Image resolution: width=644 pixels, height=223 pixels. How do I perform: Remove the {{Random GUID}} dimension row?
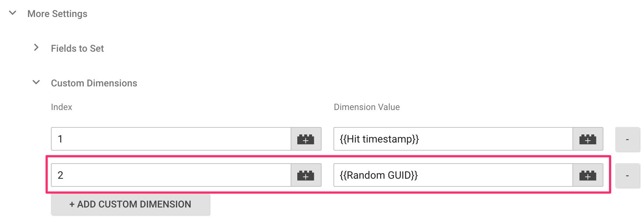[x=627, y=175]
